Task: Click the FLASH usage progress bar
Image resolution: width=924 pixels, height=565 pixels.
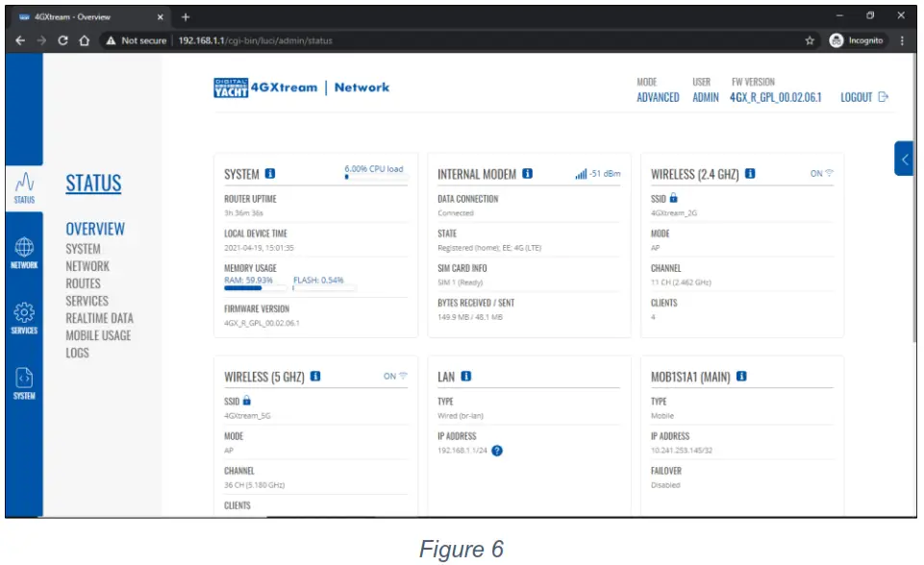Action: 323,288
